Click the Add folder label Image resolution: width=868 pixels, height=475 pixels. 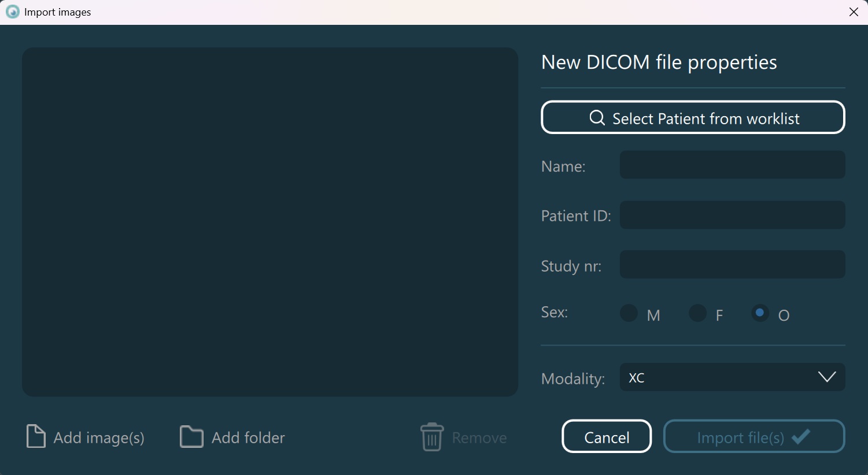click(248, 437)
